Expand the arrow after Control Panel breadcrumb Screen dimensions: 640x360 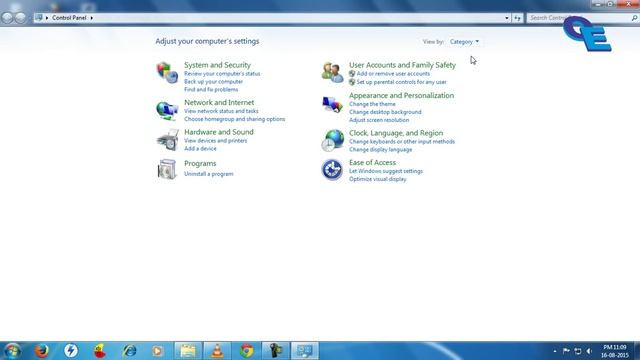(x=91, y=18)
